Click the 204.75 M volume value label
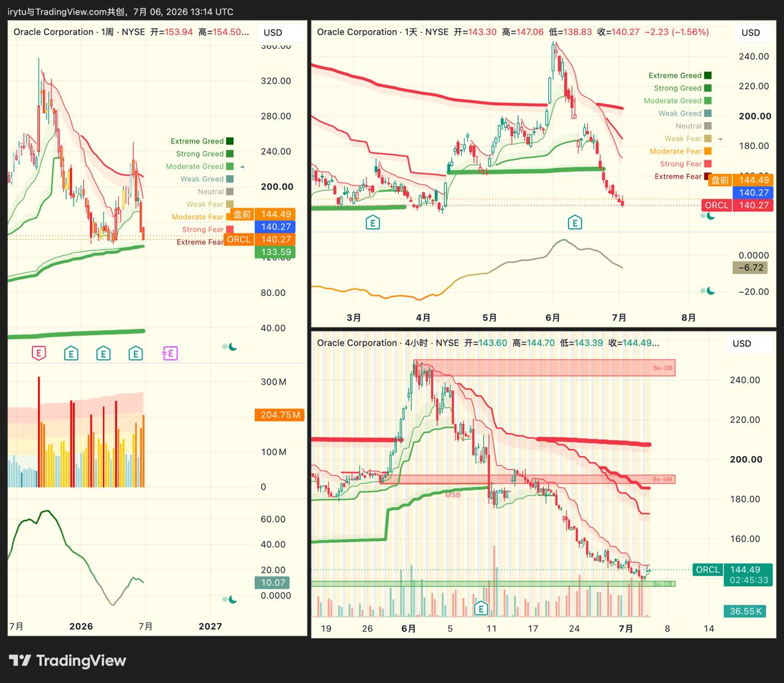Screen dimensions: 784x683 tap(280, 415)
